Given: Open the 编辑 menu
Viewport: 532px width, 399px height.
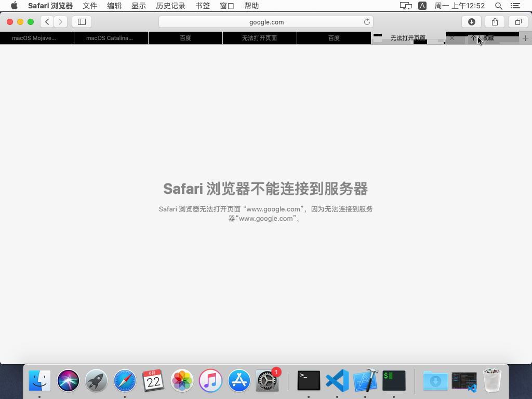Looking at the screenshot, I should (x=114, y=6).
